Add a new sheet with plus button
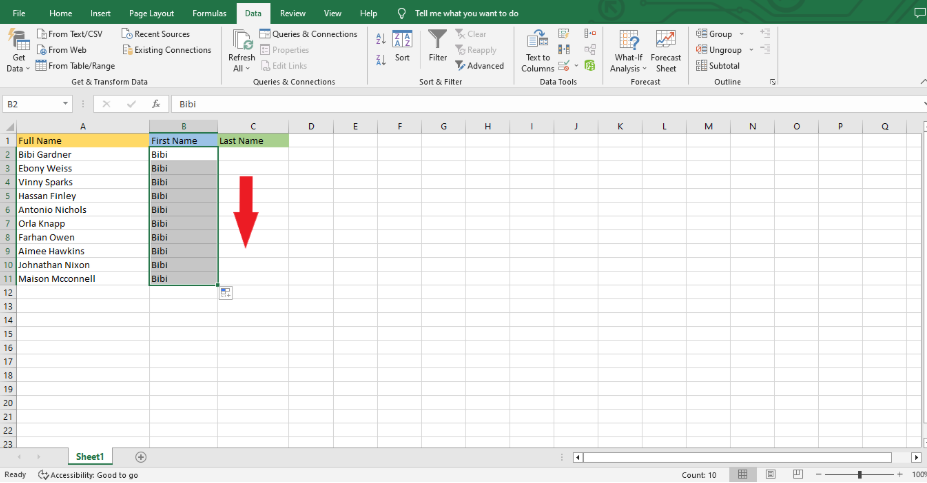This screenshot has height=483, width=927. point(141,457)
